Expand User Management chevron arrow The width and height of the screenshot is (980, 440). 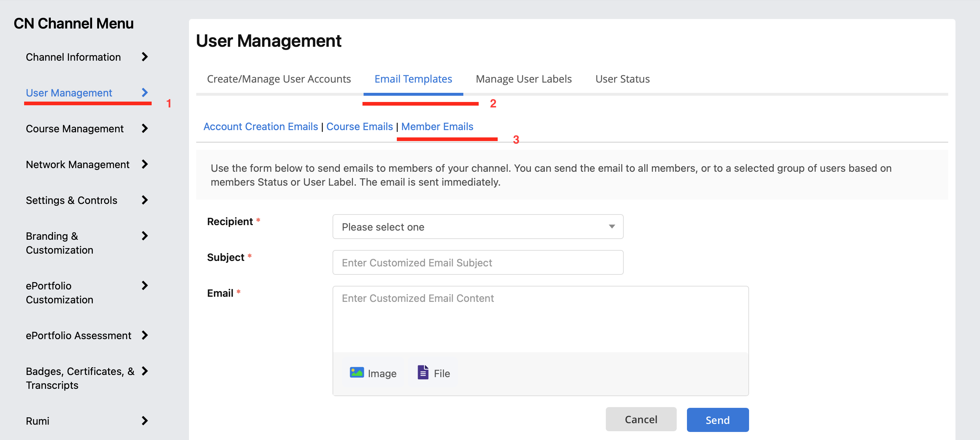click(x=145, y=93)
